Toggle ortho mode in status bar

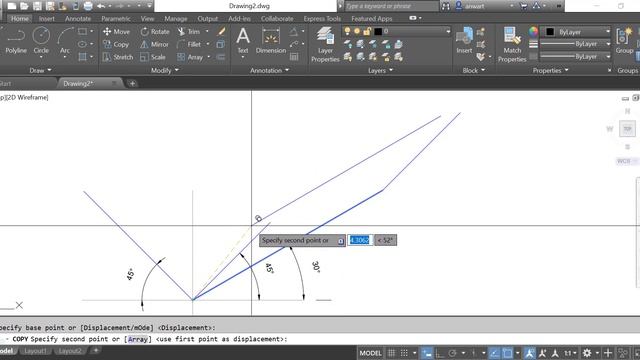pyautogui.click(x=440, y=353)
